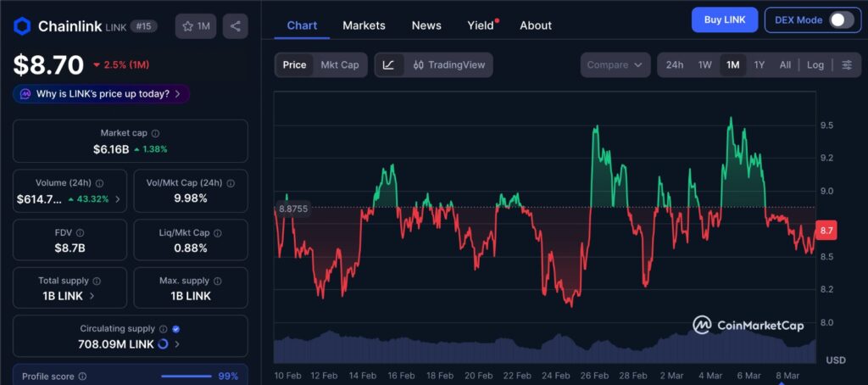868x385 pixels.
Task: Toggle Log scale on the chart
Action: coord(815,64)
